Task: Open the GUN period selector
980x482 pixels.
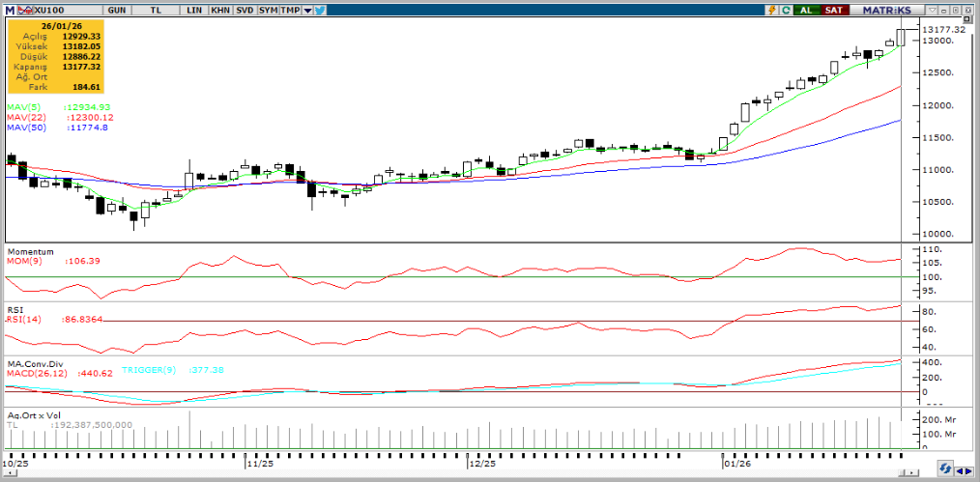Action: pos(117,9)
